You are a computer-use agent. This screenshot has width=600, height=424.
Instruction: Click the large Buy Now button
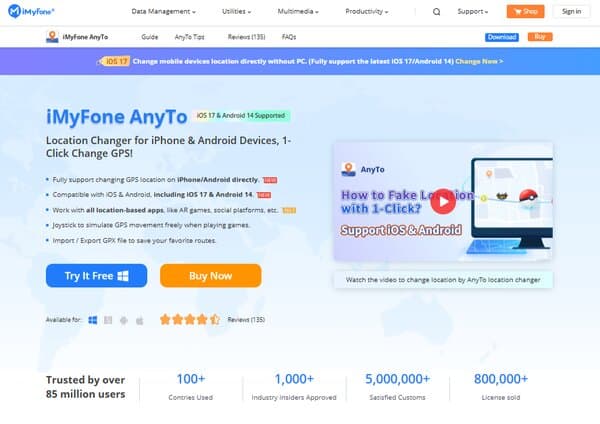tap(210, 276)
